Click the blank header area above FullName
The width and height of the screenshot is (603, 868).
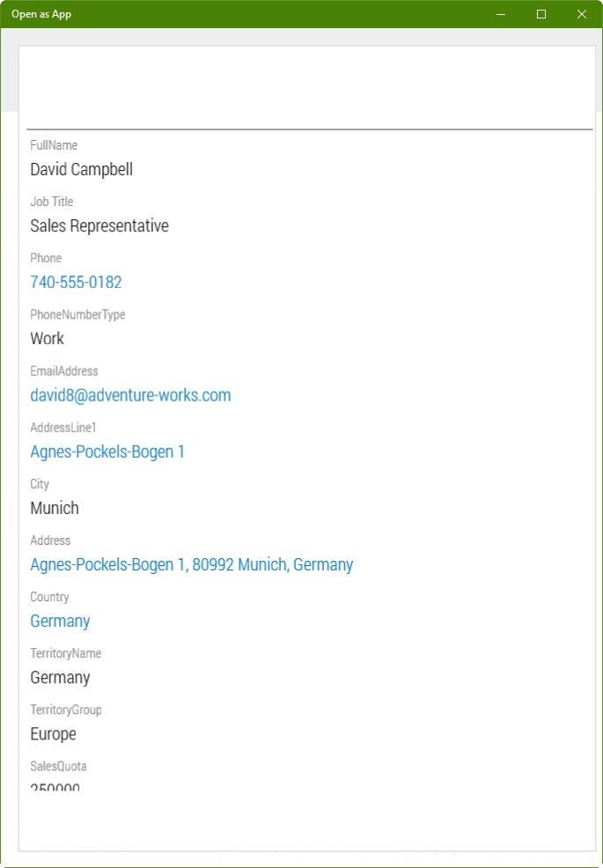pyautogui.click(x=306, y=88)
